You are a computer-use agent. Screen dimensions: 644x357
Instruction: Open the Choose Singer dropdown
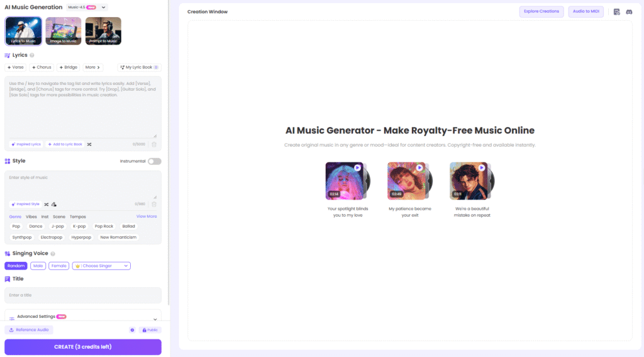101,266
